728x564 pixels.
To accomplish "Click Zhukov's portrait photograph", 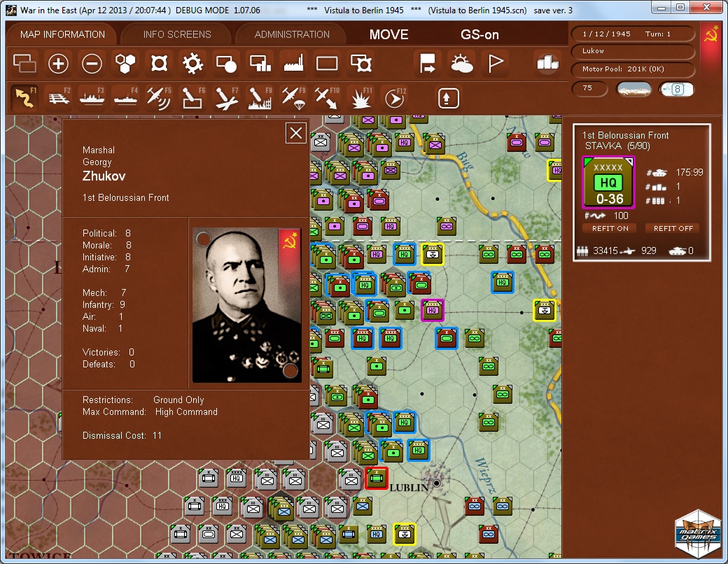I will tap(246, 304).
